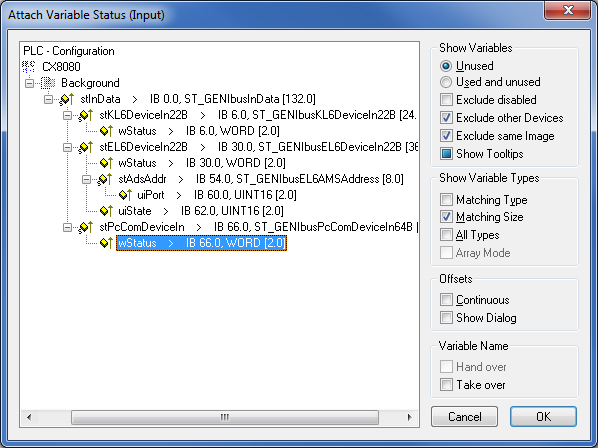Click the horizontal scrollbar thumb
Screen dimensions: 598x448
[x=225, y=417]
